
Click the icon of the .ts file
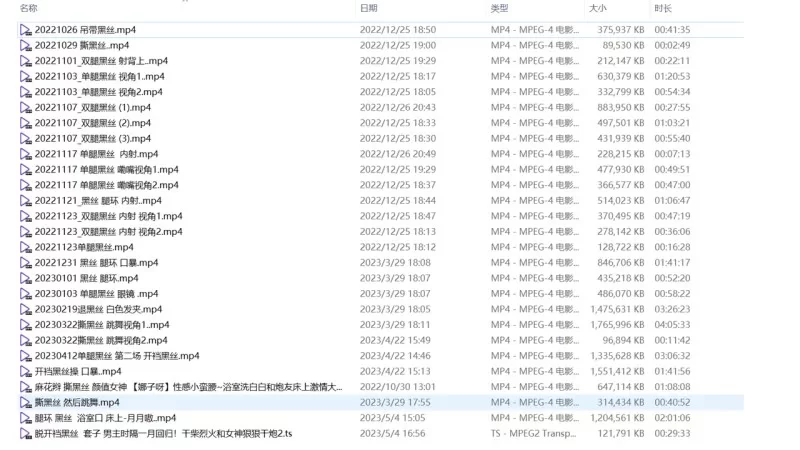click(x=26, y=433)
